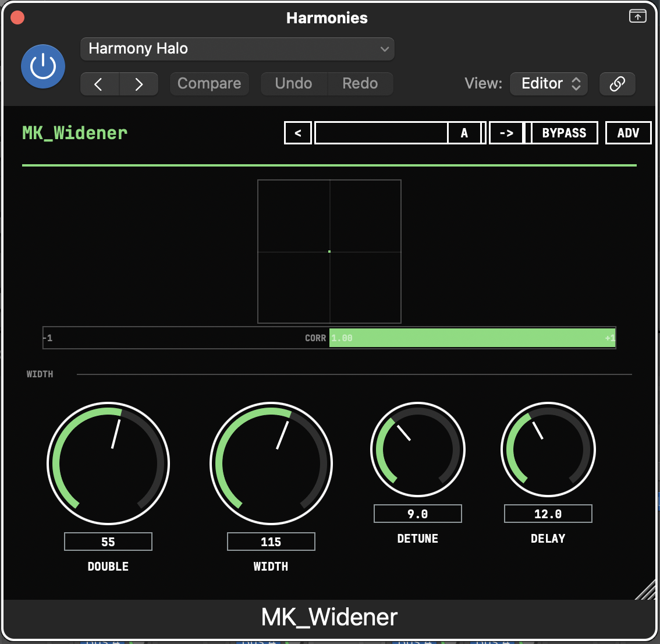Toggle the plugin power button
Image resolution: width=660 pixels, height=644 pixels.
click(x=43, y=66)
